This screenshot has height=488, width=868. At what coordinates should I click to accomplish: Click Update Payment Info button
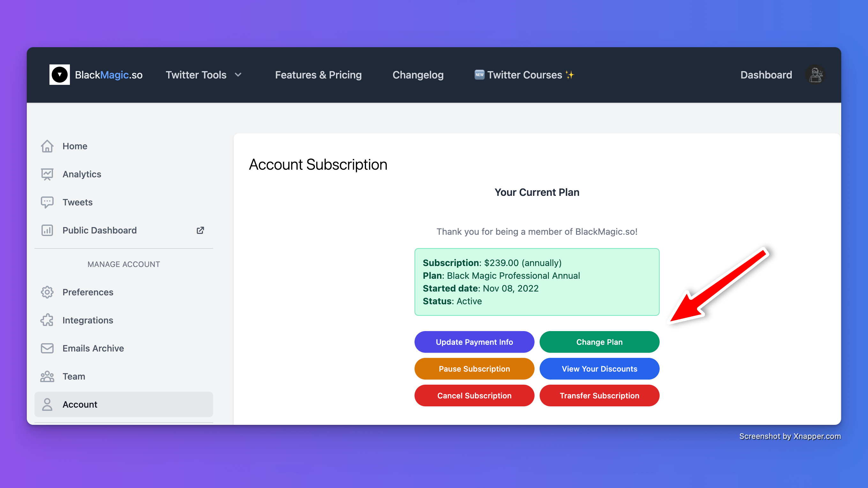coord(474,342)
